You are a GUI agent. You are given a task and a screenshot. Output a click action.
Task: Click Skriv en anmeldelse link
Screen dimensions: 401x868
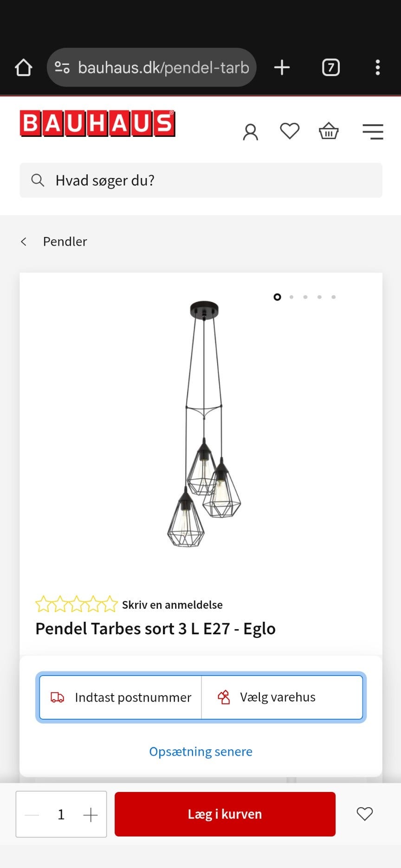tap(172, 605)
